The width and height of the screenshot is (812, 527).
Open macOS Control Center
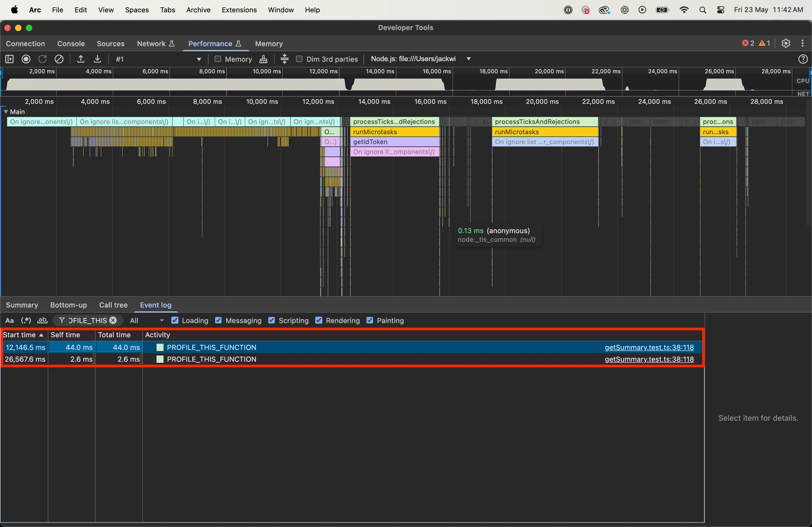720,10
